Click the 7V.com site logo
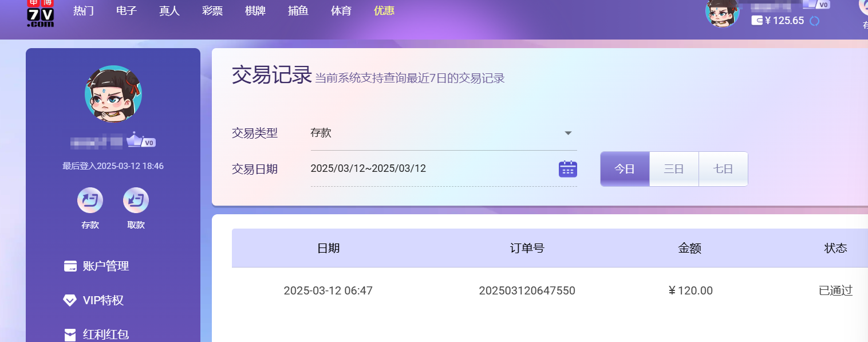 [41, 14]
